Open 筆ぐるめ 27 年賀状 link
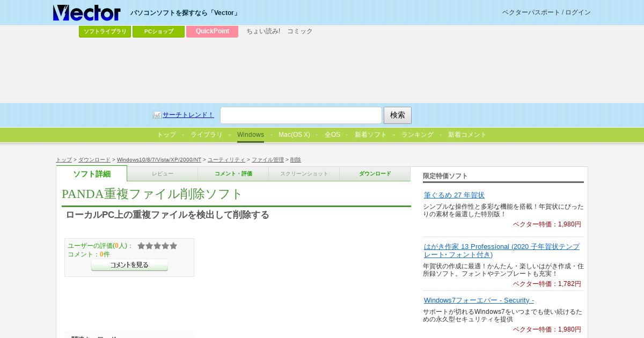 pyautogui.click(x=454, y=195)
